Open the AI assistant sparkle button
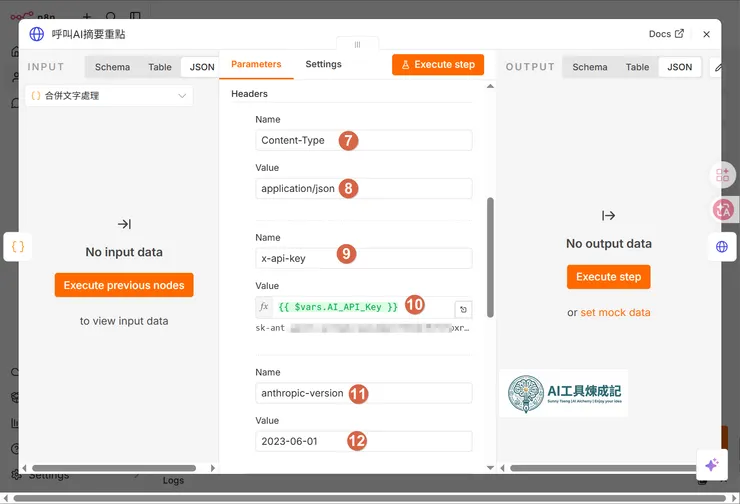Screen dimensions: 740x504 (712, 465)
